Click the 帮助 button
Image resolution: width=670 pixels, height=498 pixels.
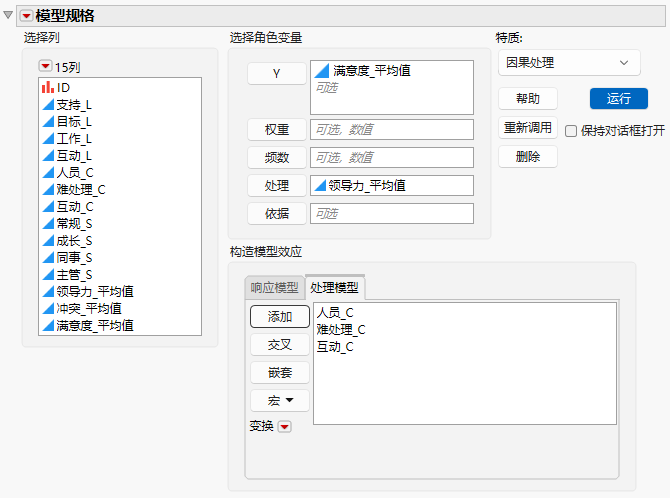(x=528, y=99)
